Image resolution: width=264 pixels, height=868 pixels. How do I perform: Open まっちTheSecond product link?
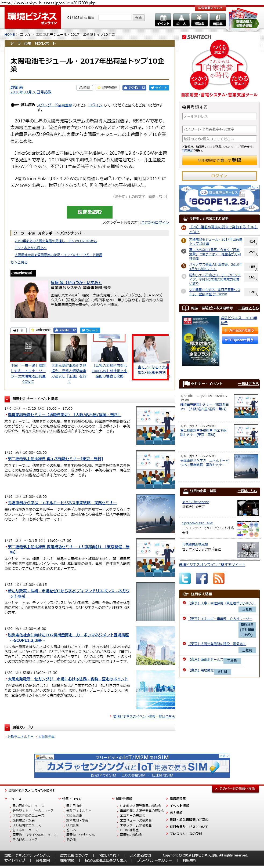pyautogui.click(x=196, y=502)
